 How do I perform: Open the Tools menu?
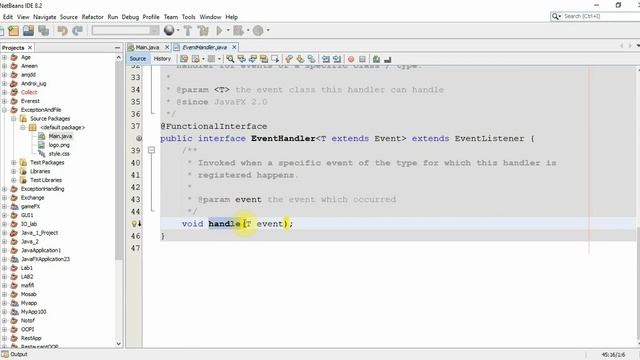tap(189, 17)
